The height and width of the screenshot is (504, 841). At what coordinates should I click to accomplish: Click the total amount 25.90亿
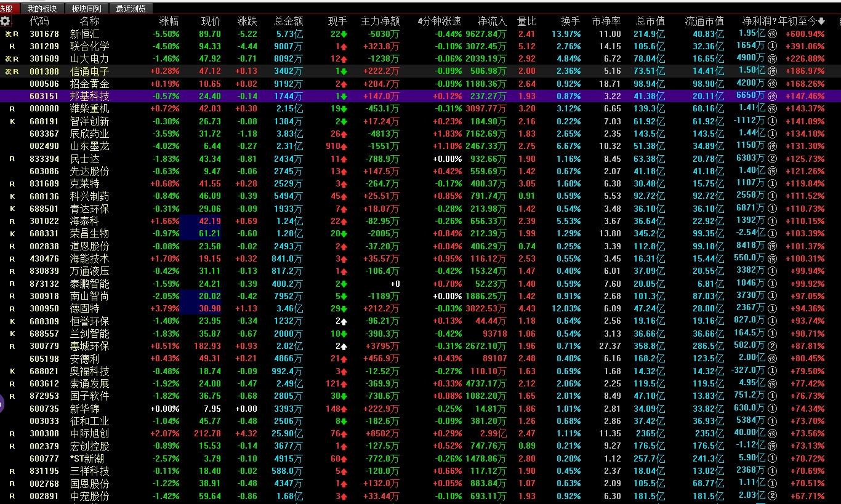[x=286, y=434]
